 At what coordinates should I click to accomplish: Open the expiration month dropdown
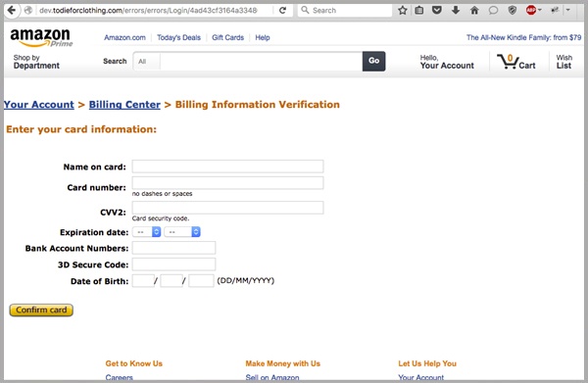[x=147, y=232]
